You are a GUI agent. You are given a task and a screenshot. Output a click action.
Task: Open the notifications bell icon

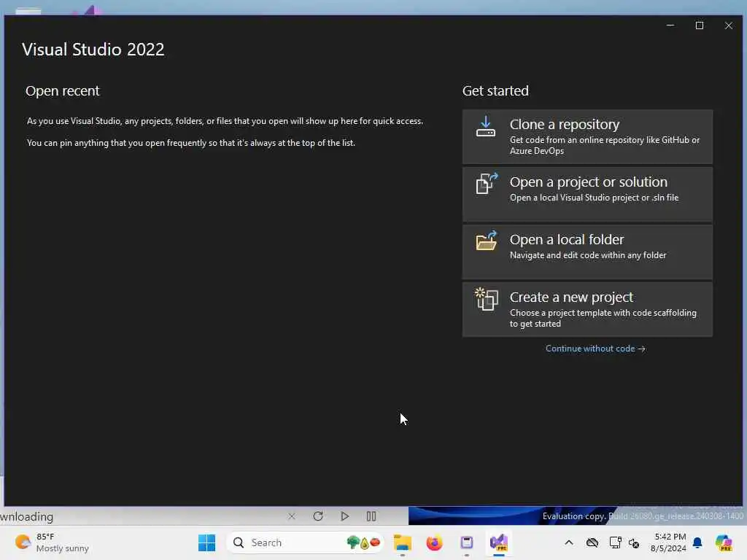click(x=697, y=542)
